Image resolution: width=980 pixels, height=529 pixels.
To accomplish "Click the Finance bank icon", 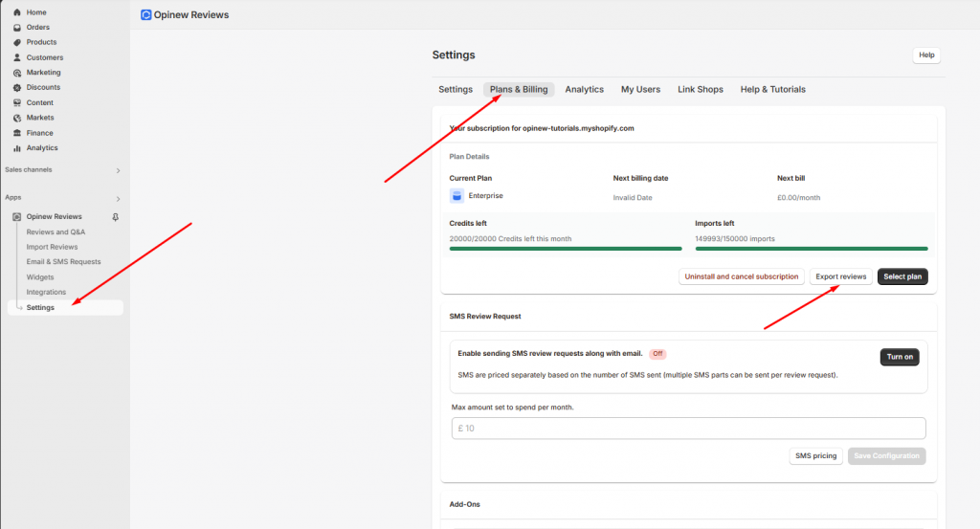I will pyautogui.click(x=17, y=133).
